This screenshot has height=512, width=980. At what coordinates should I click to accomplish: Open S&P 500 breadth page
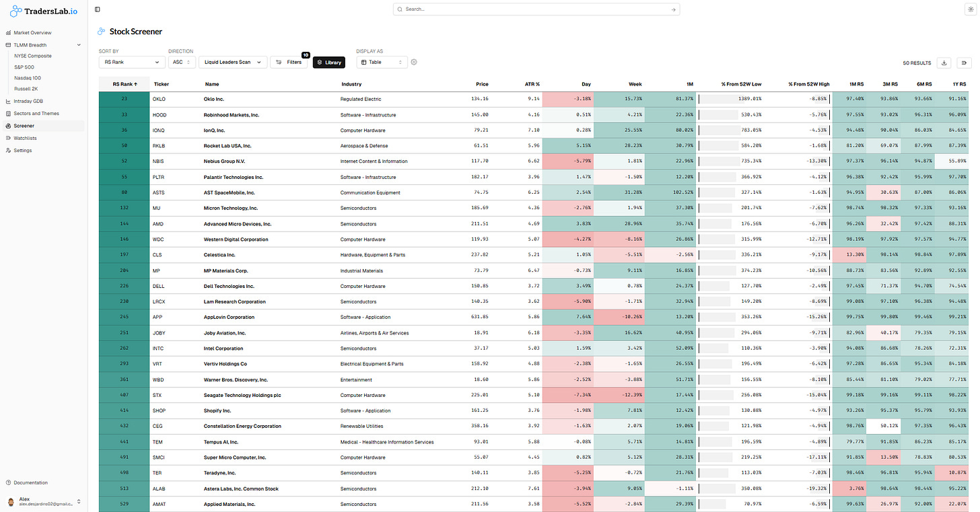coord(24,67)
